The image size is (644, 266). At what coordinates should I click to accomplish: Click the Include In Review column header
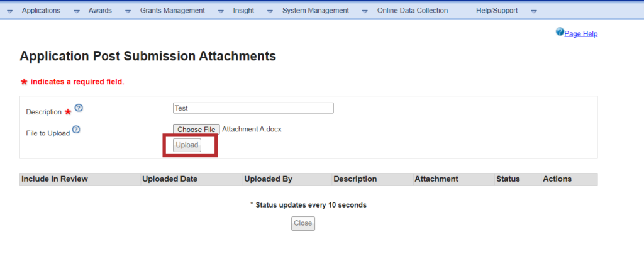click(x=55, y=179)
